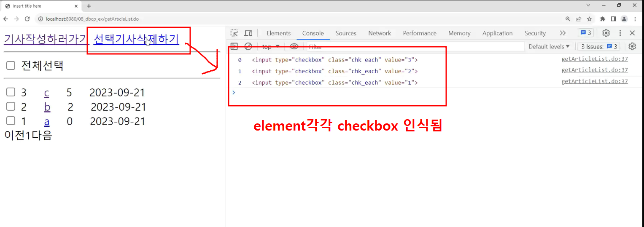This screenshot has width=644, height=227.
Task: Open DevTools settings gear
Action: (606, 33)
